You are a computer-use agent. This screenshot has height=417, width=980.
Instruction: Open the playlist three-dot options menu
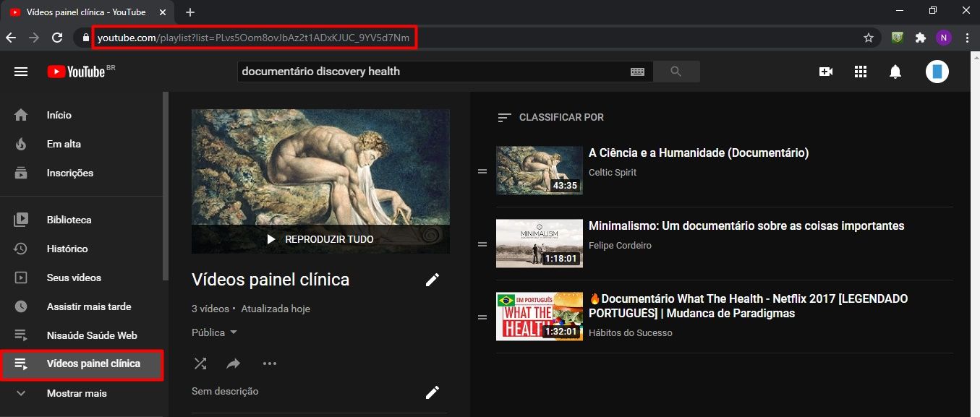point(270,364)
